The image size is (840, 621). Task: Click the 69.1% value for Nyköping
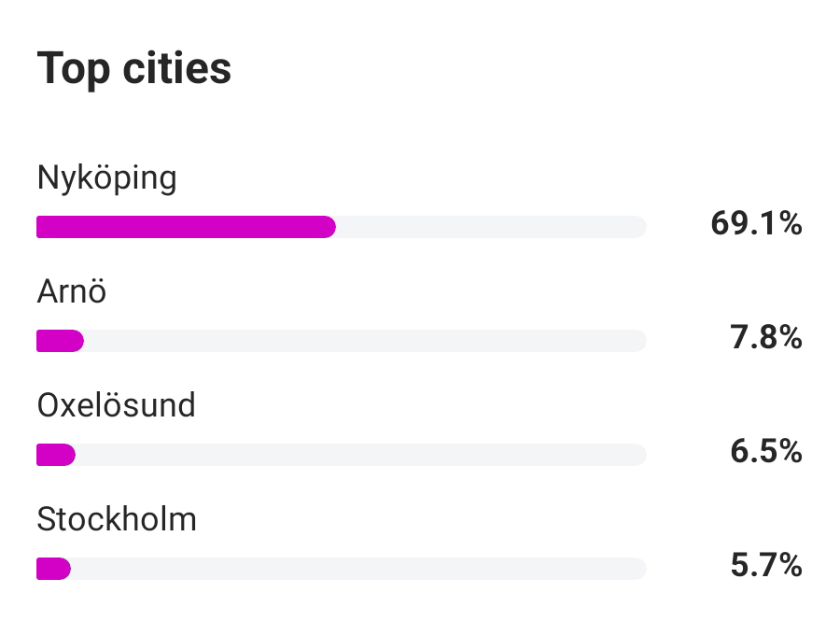tap(756, 224)
